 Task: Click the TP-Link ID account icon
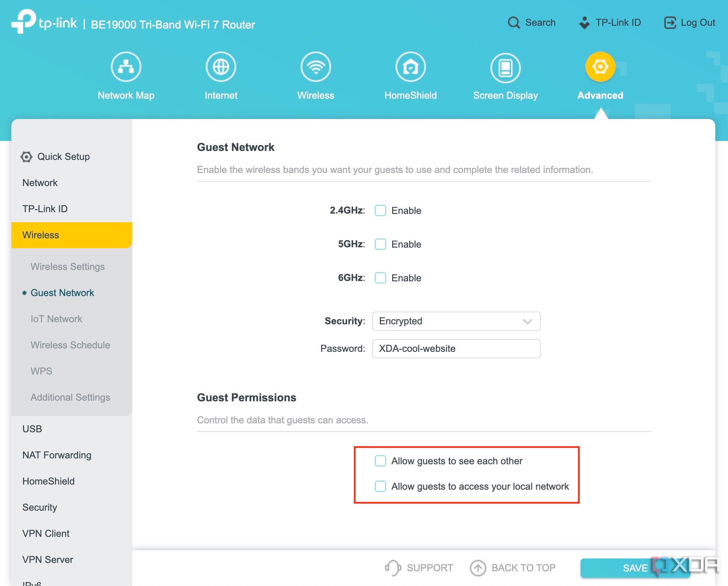click(584, 23)
